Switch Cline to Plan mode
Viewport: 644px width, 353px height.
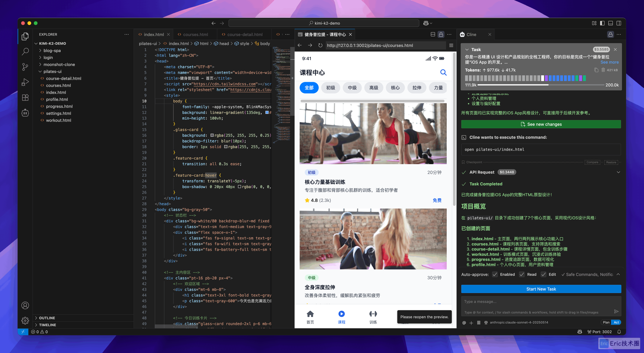point(606,323)
